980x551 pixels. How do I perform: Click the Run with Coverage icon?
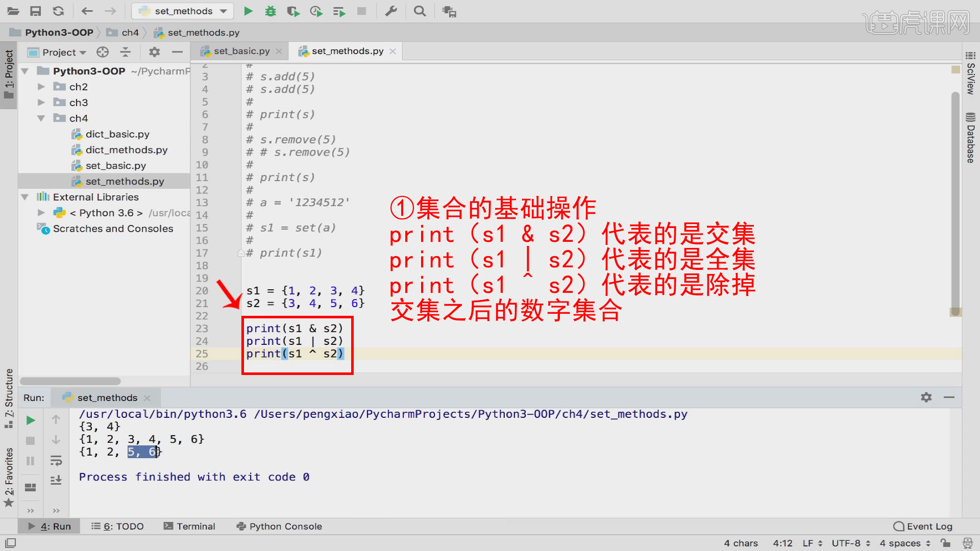(293, 11)
